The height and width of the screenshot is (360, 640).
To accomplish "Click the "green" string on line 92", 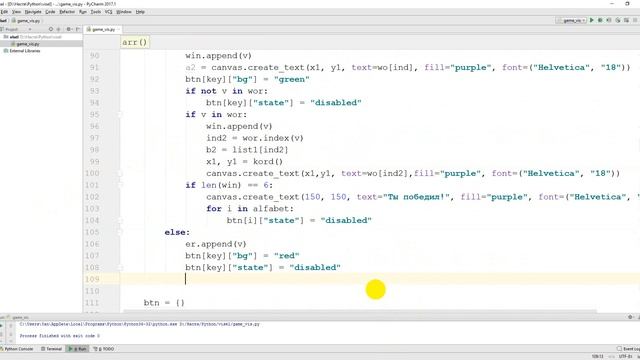I will pyautogui.click(x=291, y=79).
